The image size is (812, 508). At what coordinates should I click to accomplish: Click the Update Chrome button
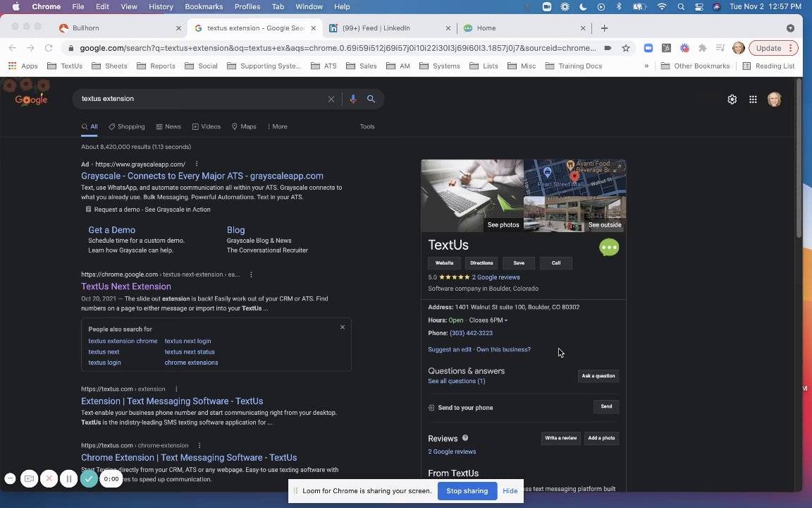tap(773, 48)
